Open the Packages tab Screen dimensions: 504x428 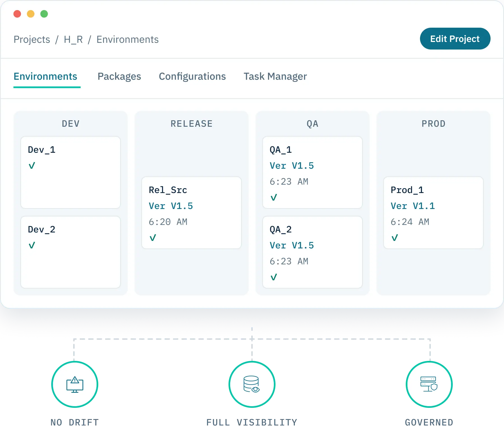[x=119, y=76]
